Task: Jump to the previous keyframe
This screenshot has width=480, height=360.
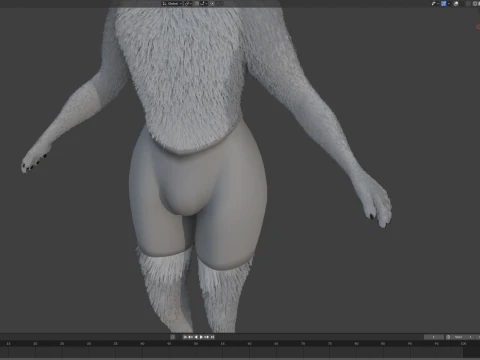Action: point(190,337)
